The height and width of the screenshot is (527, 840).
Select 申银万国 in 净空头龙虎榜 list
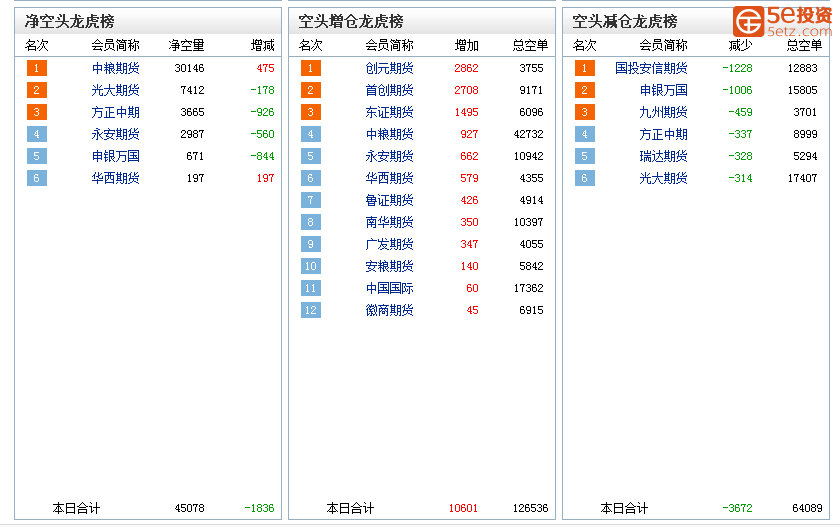[115, 156]
